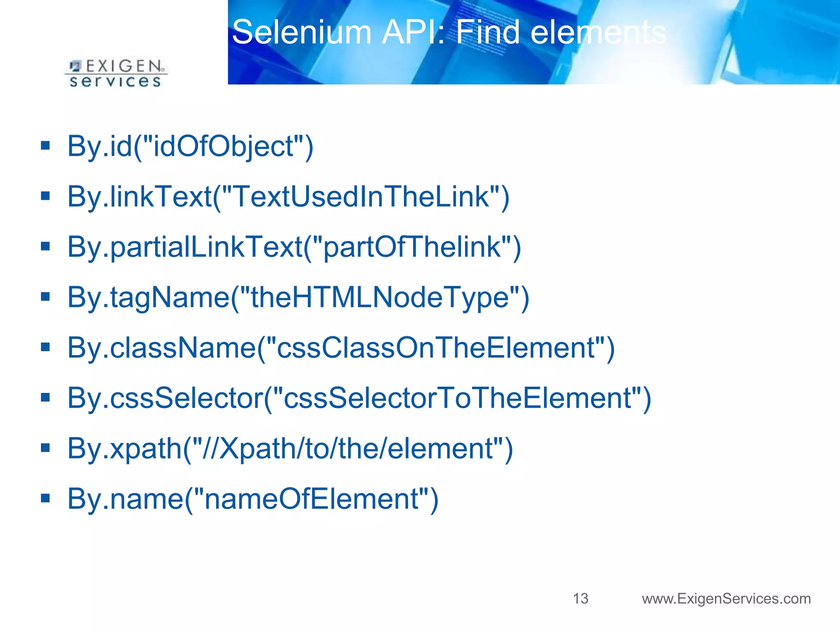Click bullet square beside By.className line
The height and width of the screenshot is (630, 840).
[x=45, y=347]
